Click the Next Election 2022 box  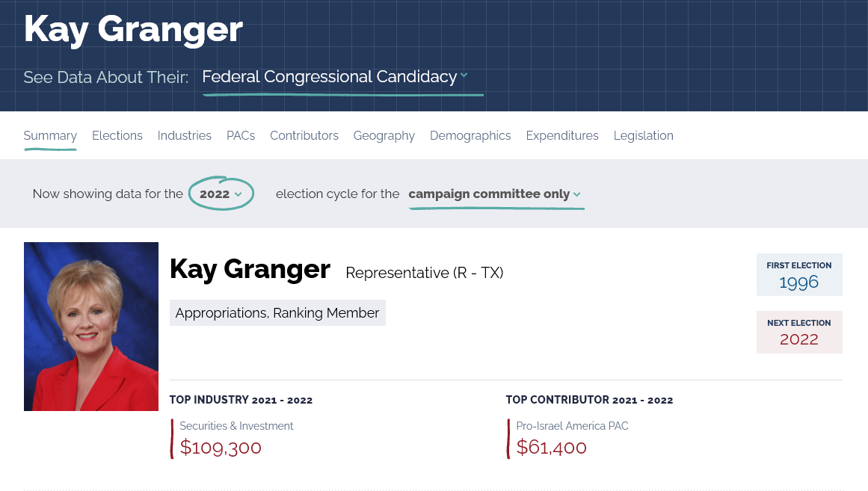798,332
